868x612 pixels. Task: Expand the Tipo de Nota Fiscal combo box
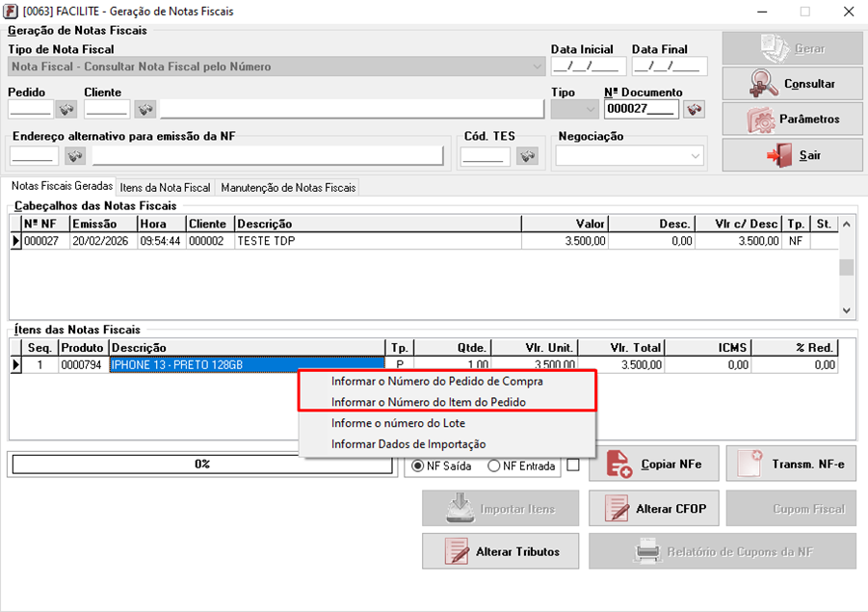pyautogui.click(x=537, y=67)
